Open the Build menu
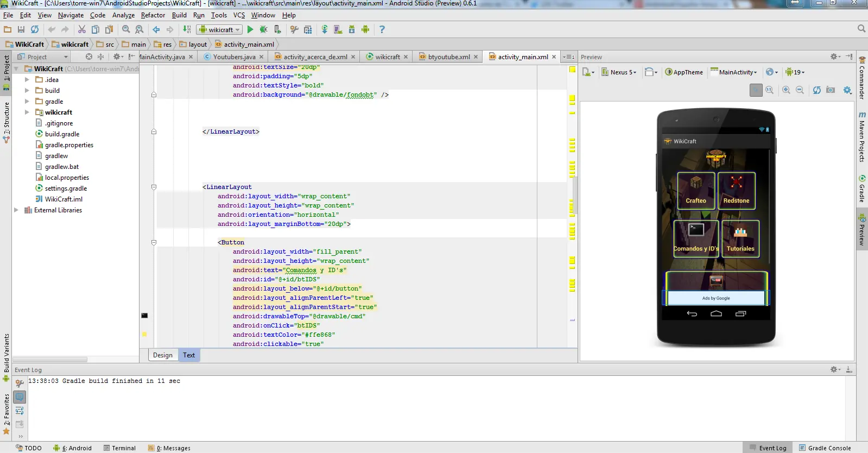 [179, 15]
